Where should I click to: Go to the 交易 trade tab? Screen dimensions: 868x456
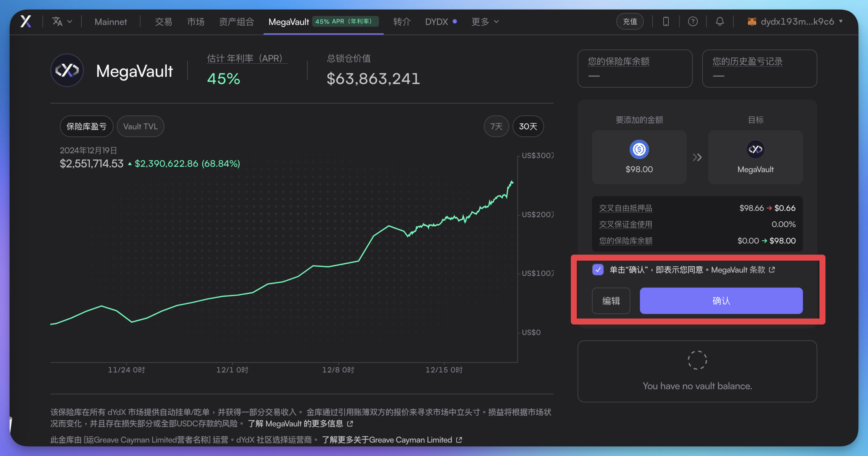tap(163, 22)
